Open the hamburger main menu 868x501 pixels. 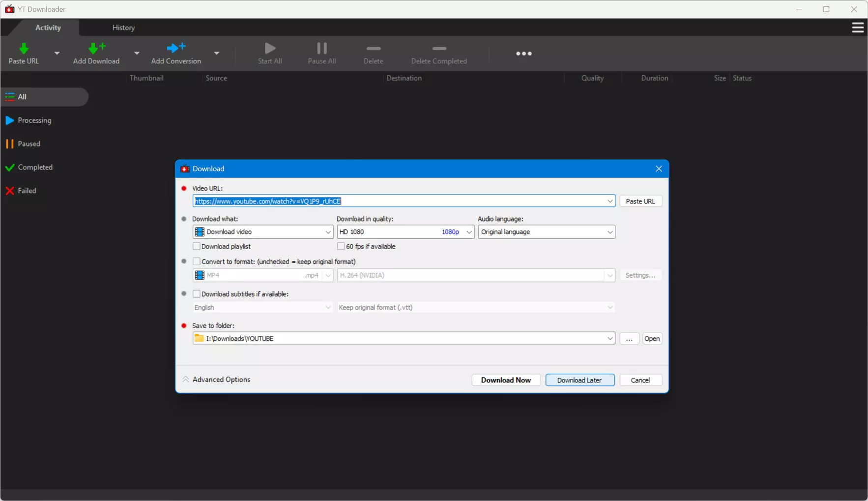(x=858, y=28)
